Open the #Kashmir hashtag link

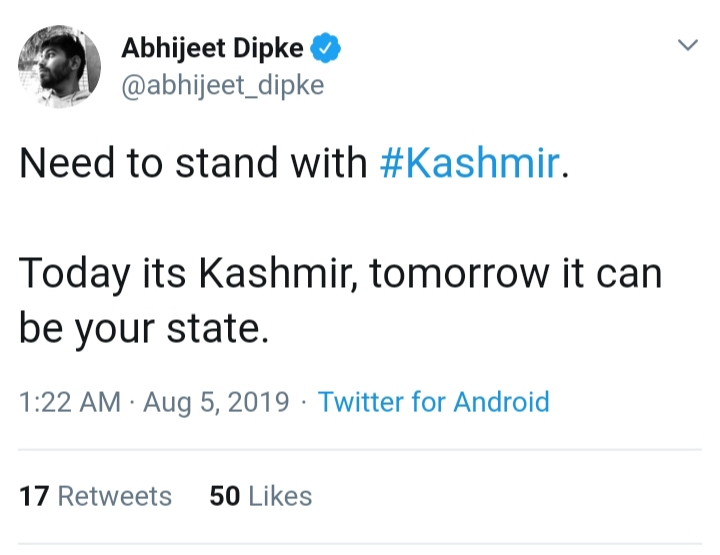pyautogui.click(x=469, y=163)
